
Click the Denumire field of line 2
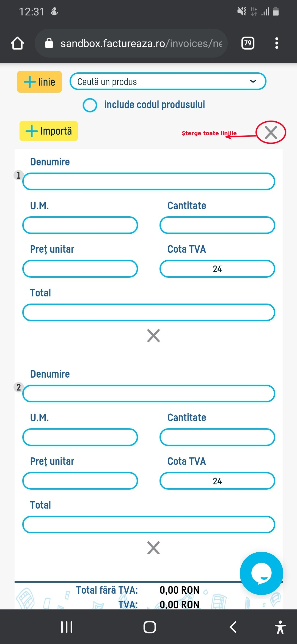click(x=149, y=394)
